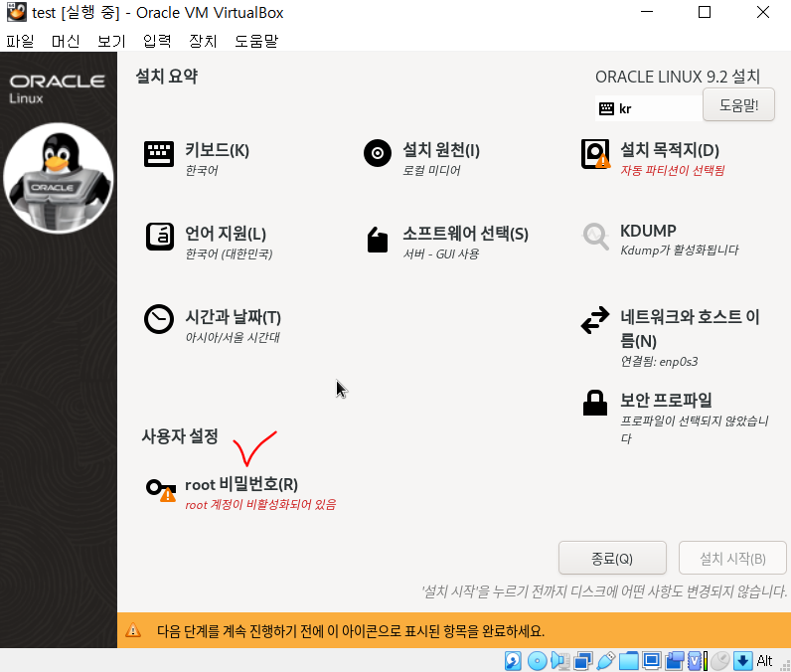Click the keyboard capture arrow icon

(x=742, y=660)
